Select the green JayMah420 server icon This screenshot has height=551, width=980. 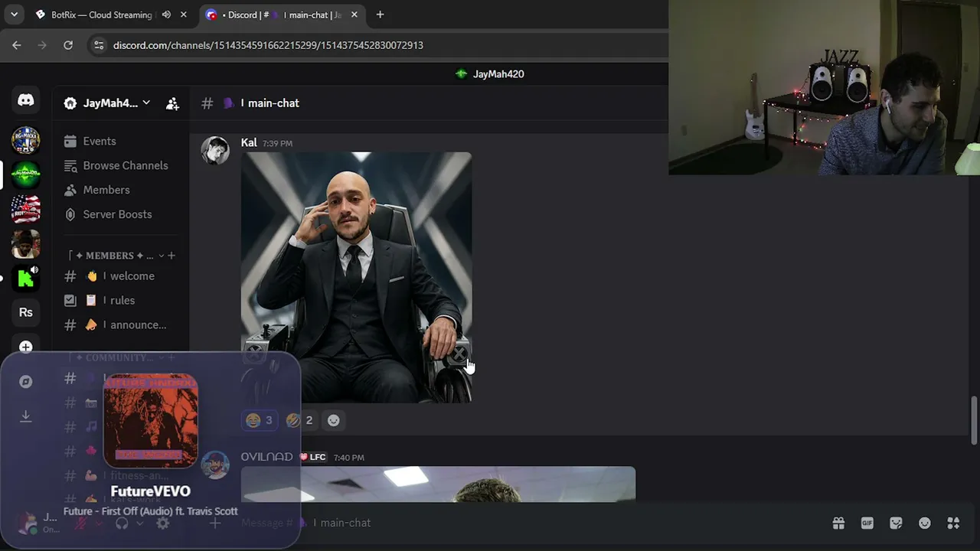coord(26,174)
